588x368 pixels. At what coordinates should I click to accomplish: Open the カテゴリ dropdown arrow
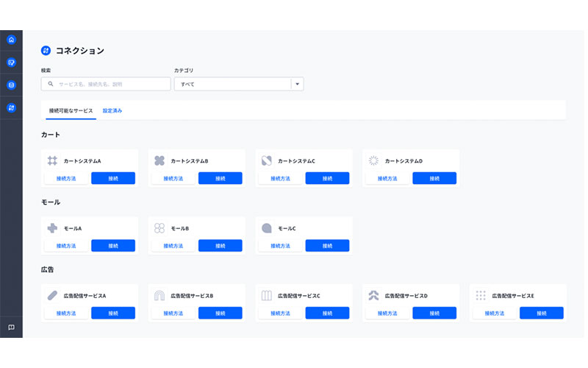pyautogui.click(x=298, y=84)
